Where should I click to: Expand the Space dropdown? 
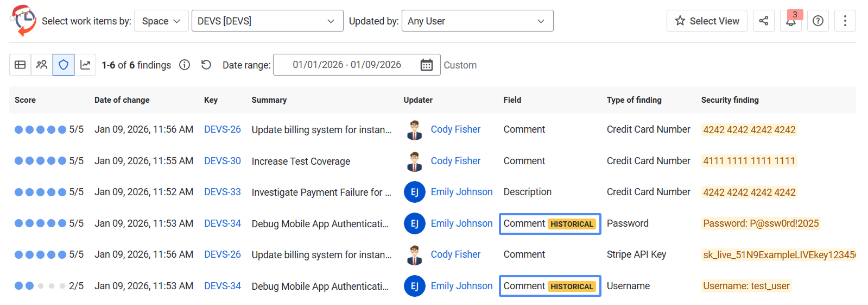point(161,21)
